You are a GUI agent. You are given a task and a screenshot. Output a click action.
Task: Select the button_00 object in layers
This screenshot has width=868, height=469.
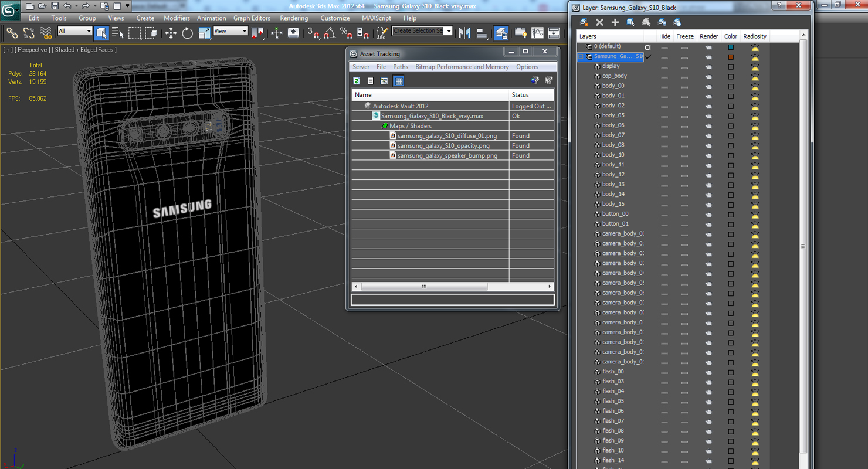(615, 214)
